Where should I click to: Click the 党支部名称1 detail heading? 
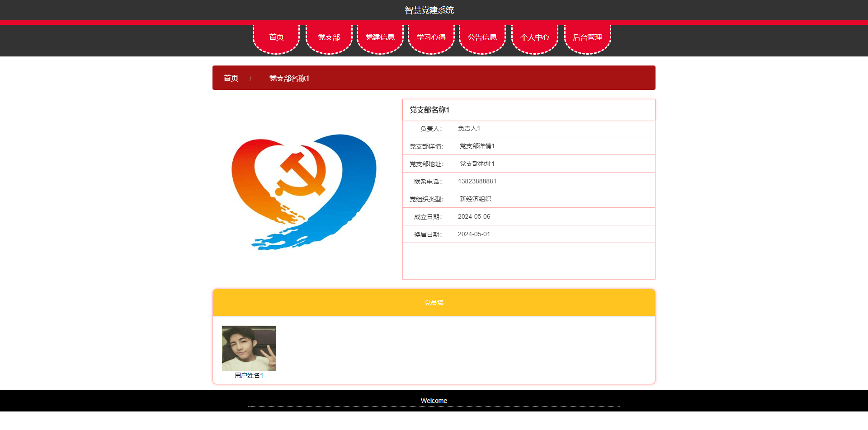click(x=429, y=110)
